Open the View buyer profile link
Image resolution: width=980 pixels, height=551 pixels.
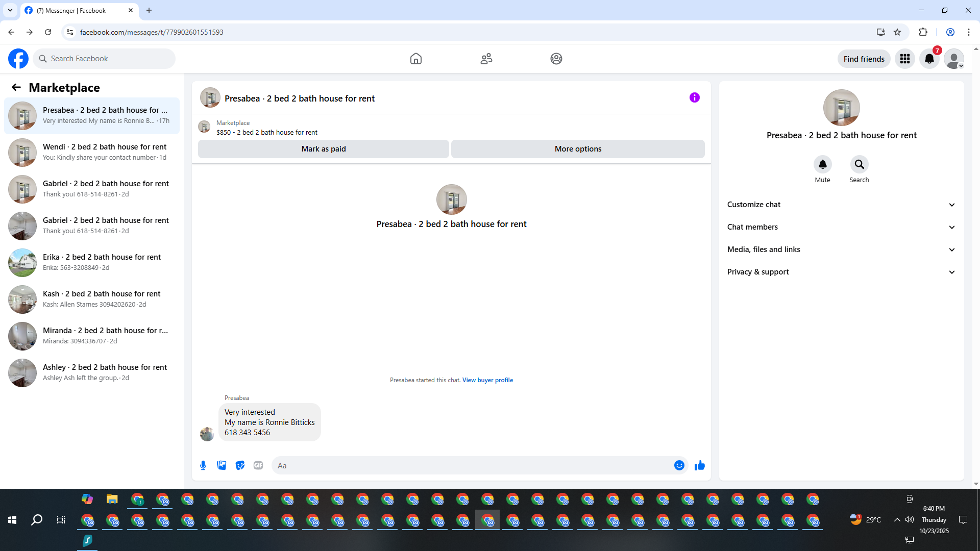[x=487, y=380]
